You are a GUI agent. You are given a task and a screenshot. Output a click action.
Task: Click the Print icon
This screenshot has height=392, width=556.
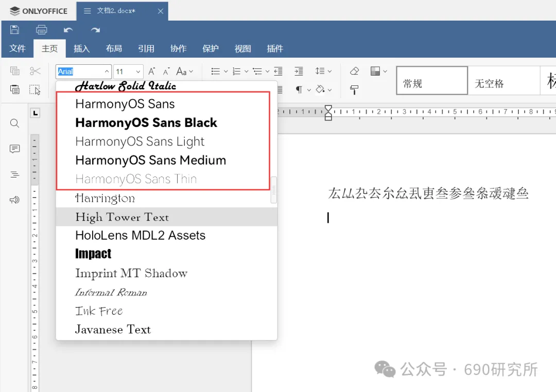click(x=42, y=30)
